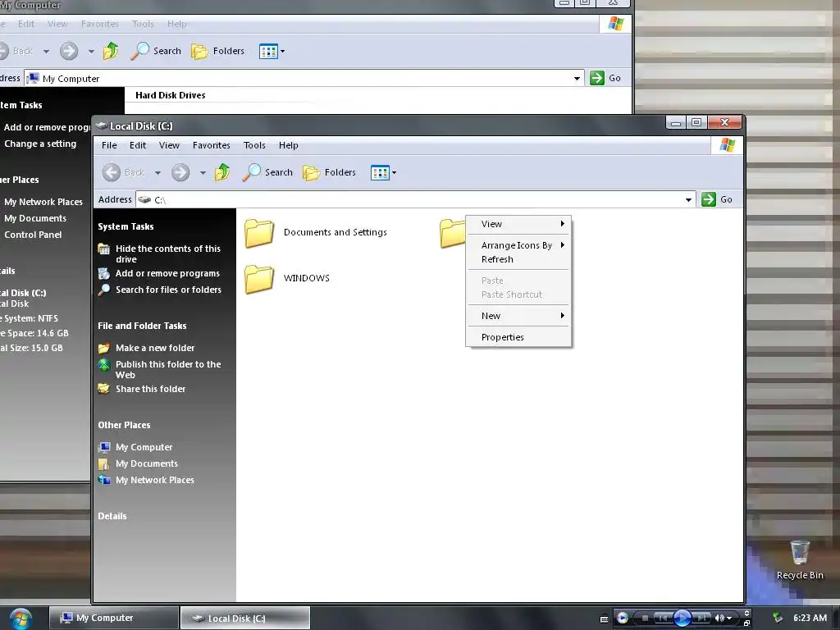Click Previous track on media player toolbar

pyautogui.click(x=663, y=619)
